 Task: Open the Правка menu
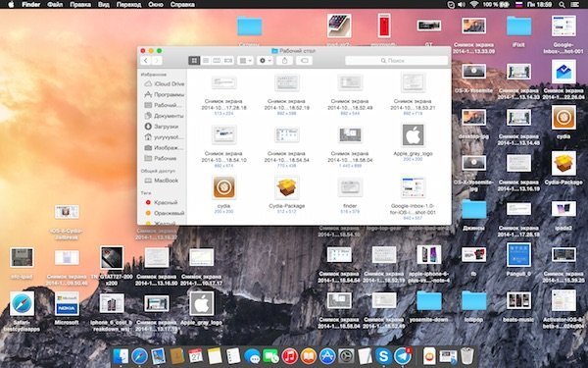click(x=80, y=5)
